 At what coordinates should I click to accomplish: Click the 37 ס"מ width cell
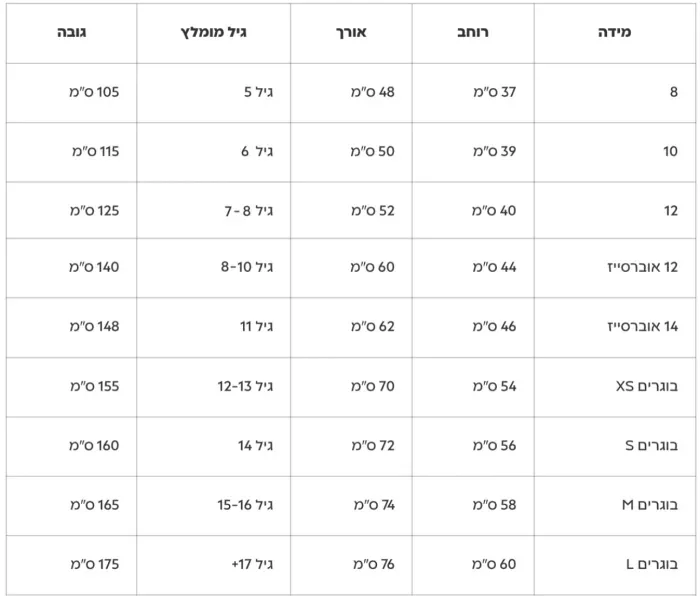pos(473,92)
